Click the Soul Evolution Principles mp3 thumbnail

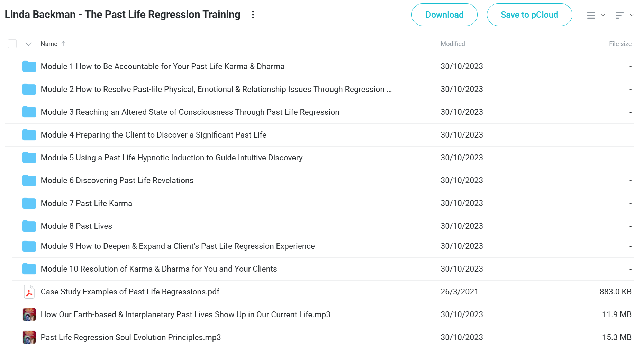(x=29, y=337)
